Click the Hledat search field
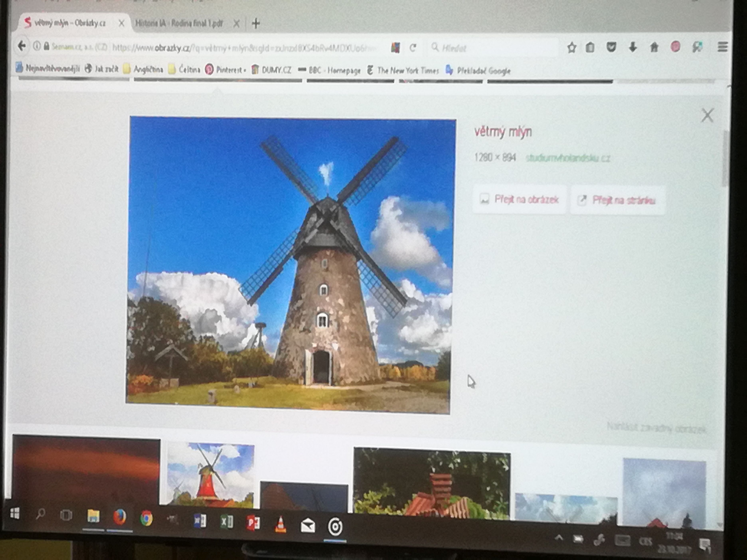747x560 pixels. tap(493, 48)
